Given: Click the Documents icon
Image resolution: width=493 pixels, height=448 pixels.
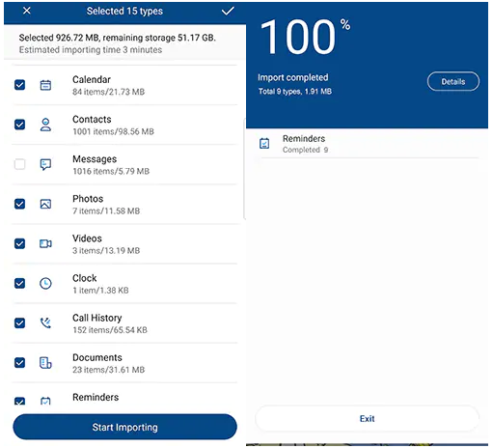Looking at the screenshot, I should point(45,363).
